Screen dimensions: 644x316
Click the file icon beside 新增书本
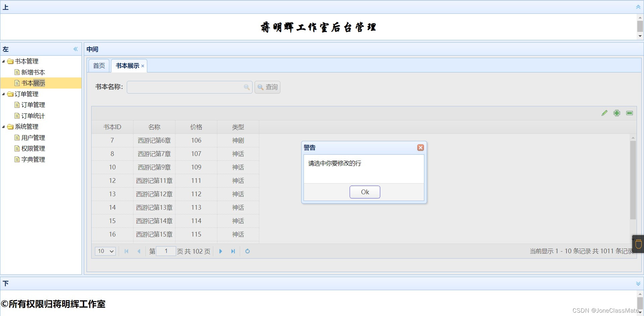[x=17, y=72]
